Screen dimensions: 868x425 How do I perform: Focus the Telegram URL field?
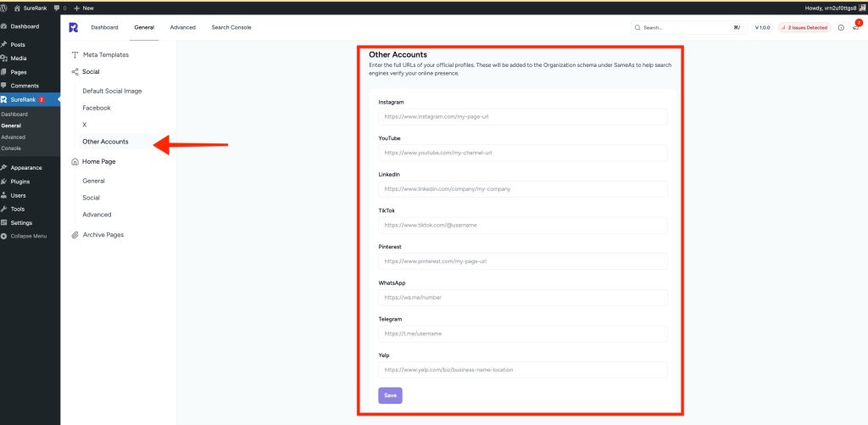pos(522,333)
